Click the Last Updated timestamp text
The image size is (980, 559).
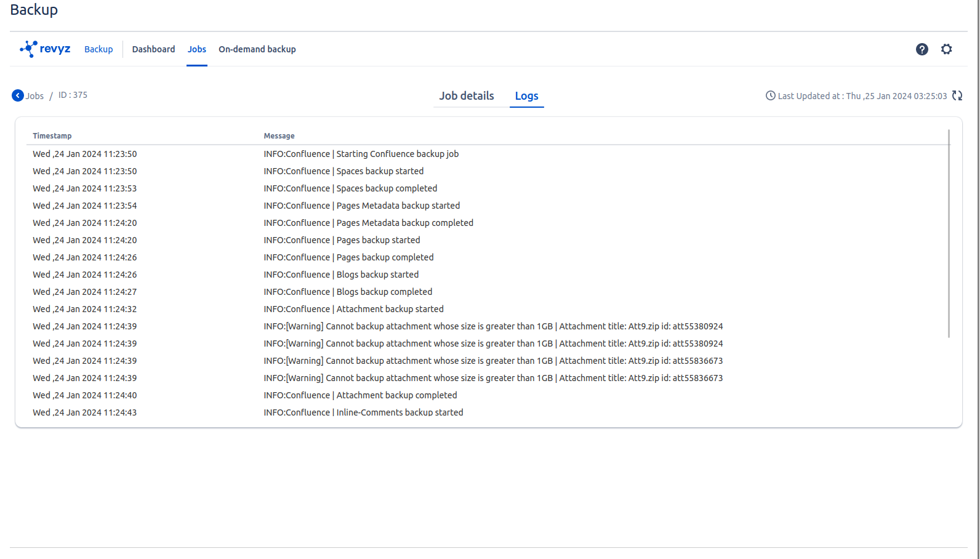862,96
